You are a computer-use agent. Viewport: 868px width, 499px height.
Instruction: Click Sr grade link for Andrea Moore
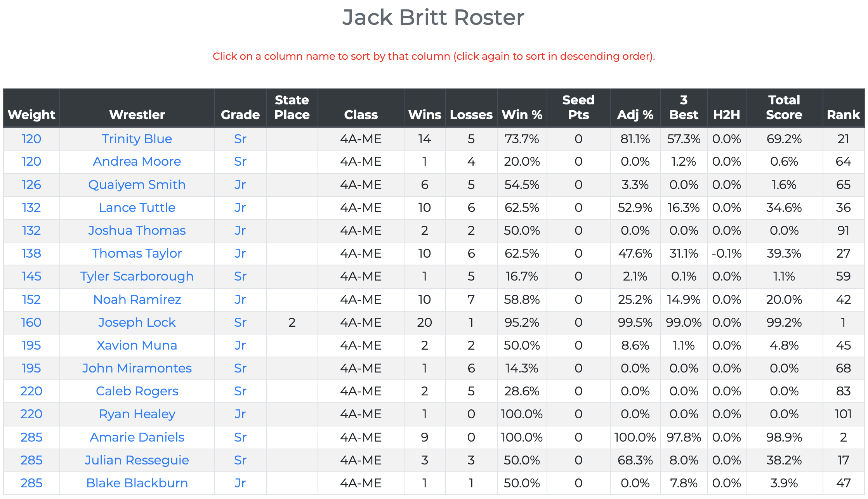pyautogui.click(x=240, y=161)
